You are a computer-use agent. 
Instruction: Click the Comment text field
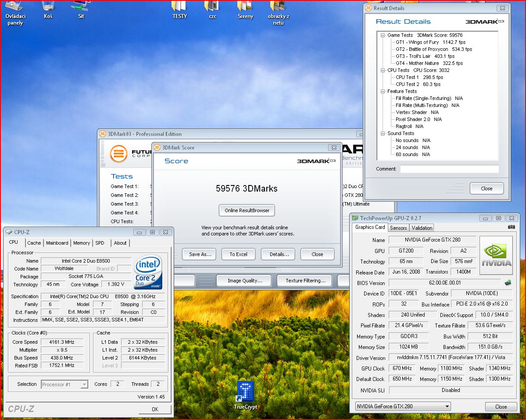click(x=449, y=169)
